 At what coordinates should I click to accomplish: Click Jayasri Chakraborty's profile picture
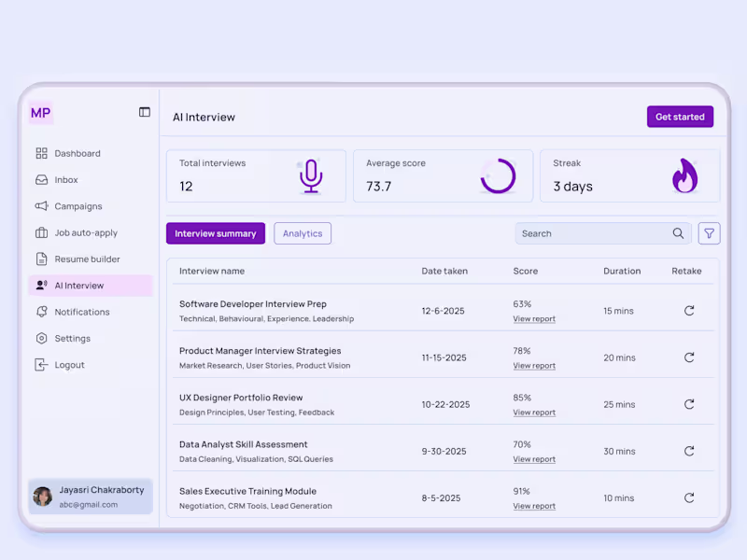pos(43,496)
